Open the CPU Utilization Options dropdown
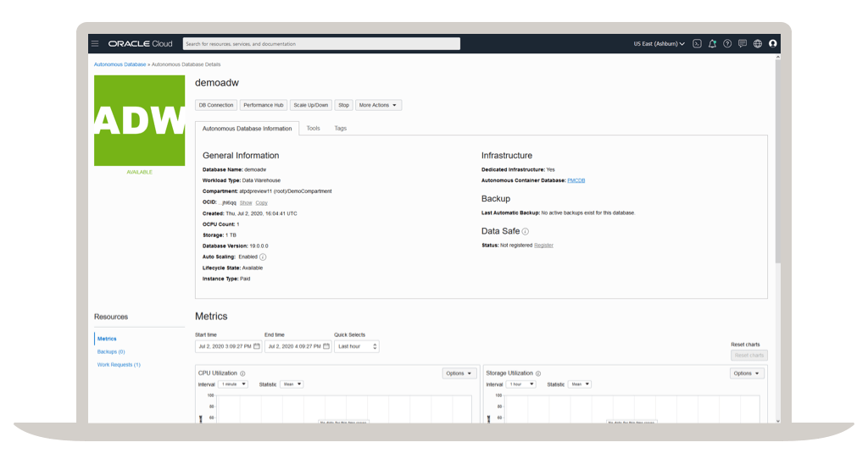This screenshot has height=459, width=868. click(x=459, y=373)
